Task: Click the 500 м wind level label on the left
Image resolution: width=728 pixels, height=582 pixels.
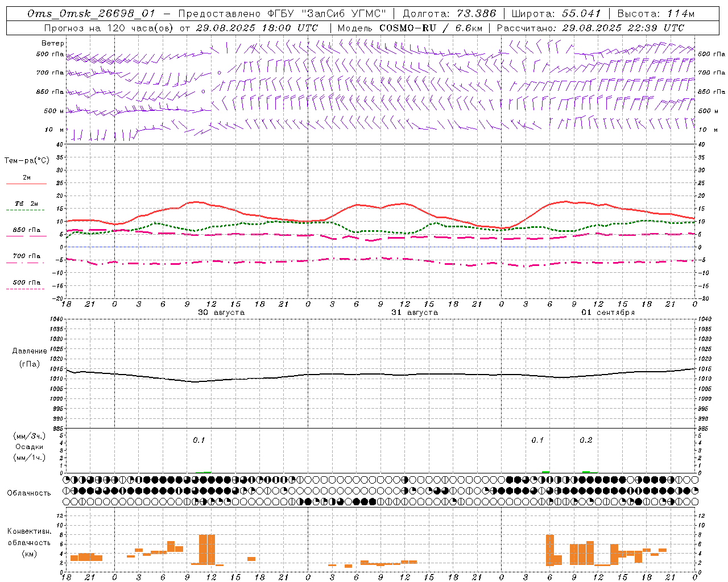Action: pos(54,111)
